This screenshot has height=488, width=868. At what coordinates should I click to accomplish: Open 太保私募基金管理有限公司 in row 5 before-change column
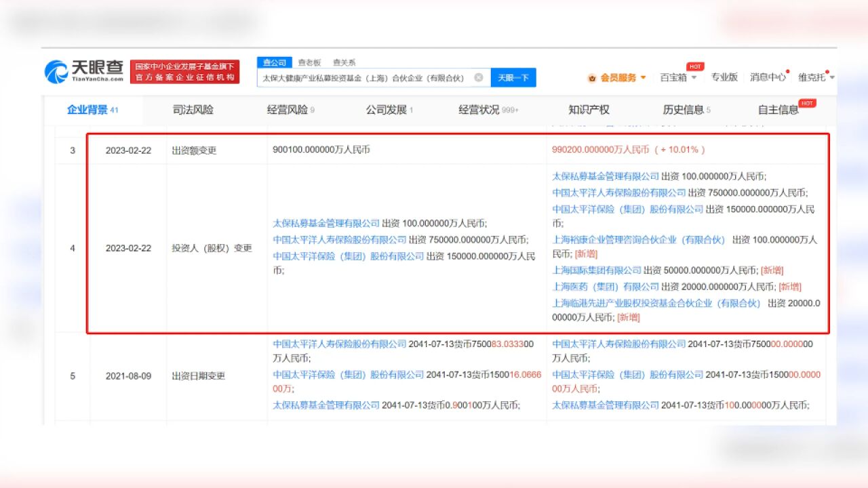click(326, 405)
